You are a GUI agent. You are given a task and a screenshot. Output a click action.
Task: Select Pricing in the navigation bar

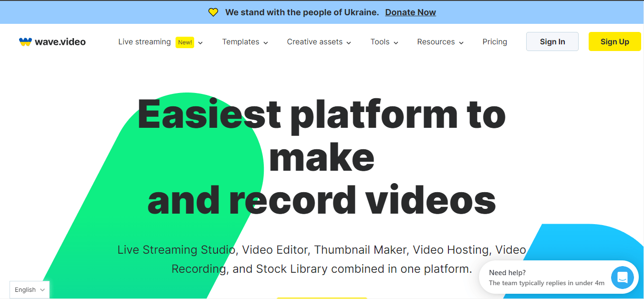click(495, 42)
